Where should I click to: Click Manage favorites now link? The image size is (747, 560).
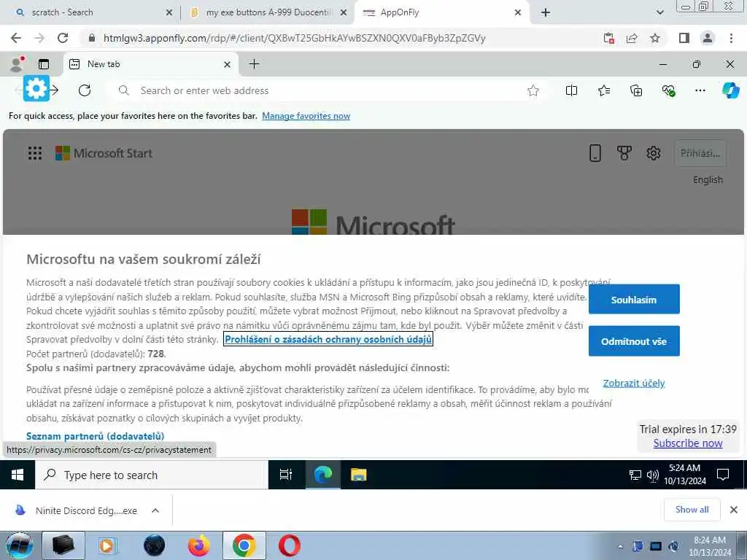[306, 116]
